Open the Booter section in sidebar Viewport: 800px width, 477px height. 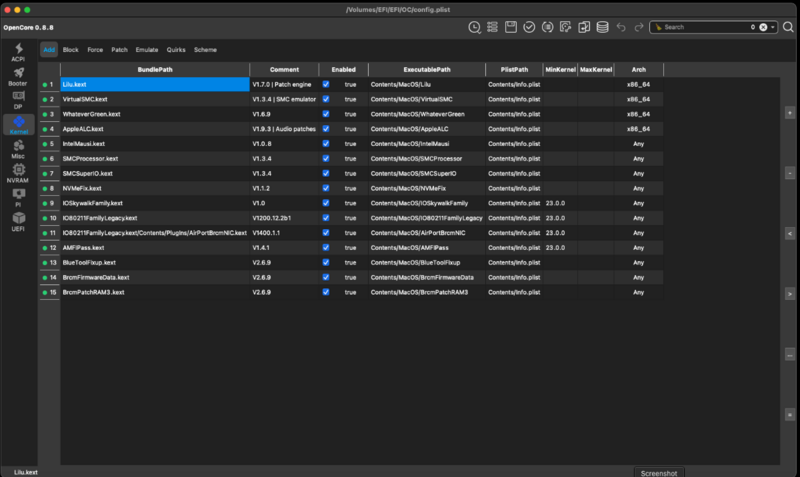[x=18, y=76]
